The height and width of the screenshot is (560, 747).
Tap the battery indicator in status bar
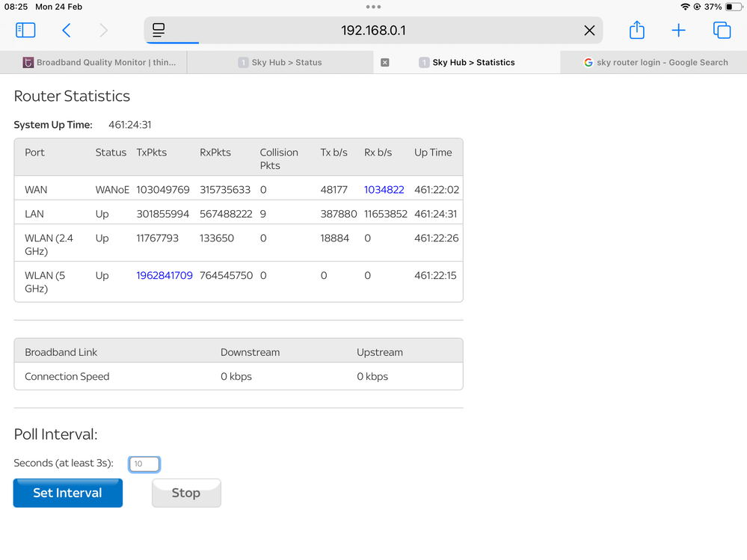(x=733, y=7)
